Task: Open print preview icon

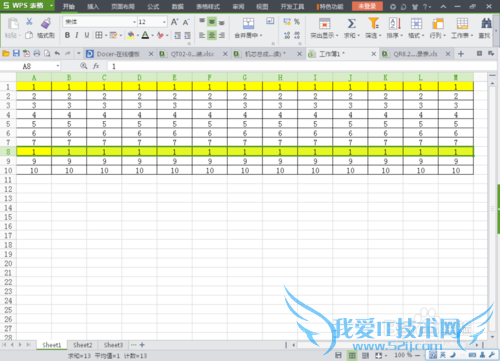Action: (47, 53)
